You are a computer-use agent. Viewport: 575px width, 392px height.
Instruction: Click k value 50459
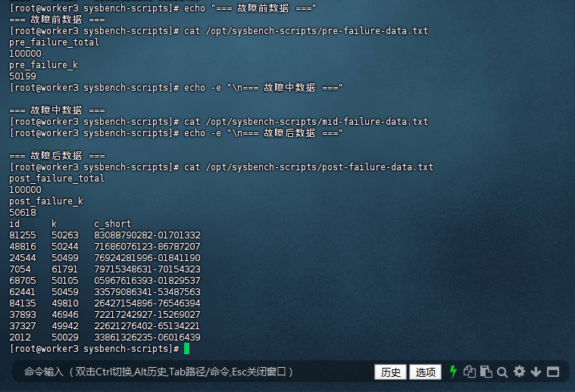coord(65,292)
